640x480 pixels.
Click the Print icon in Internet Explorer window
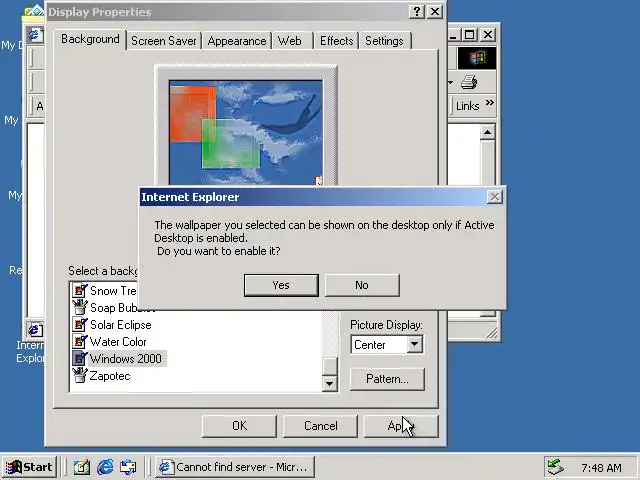(469, 82)
